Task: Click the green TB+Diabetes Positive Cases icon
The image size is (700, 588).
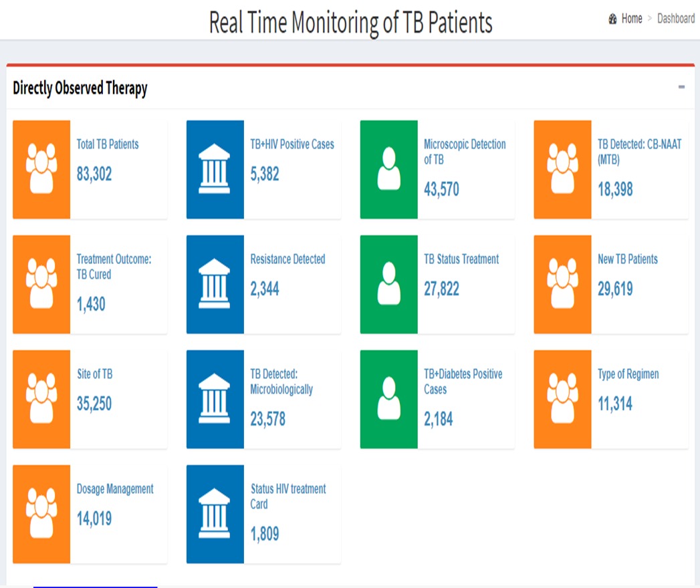Action: pyautogui.click(x=389, y=400)
